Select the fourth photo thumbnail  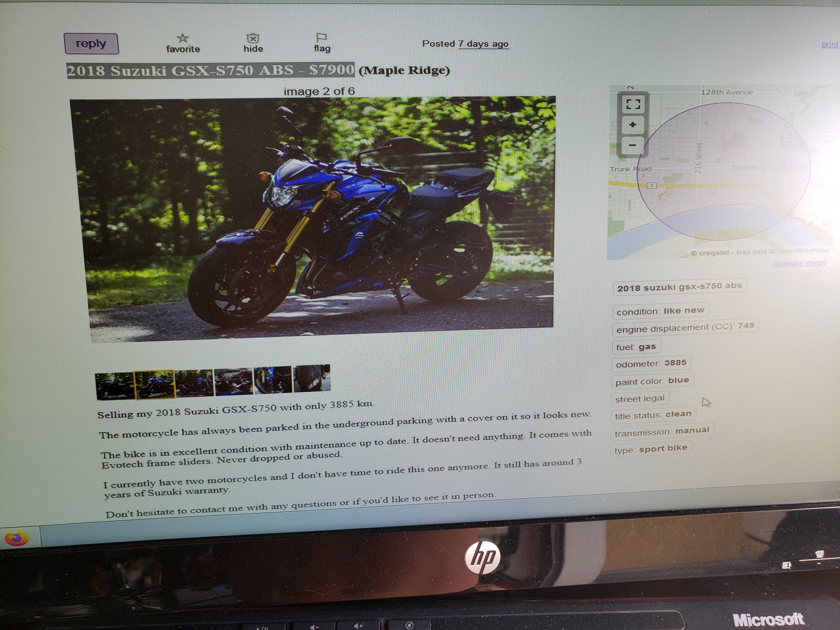click(234, 381)
